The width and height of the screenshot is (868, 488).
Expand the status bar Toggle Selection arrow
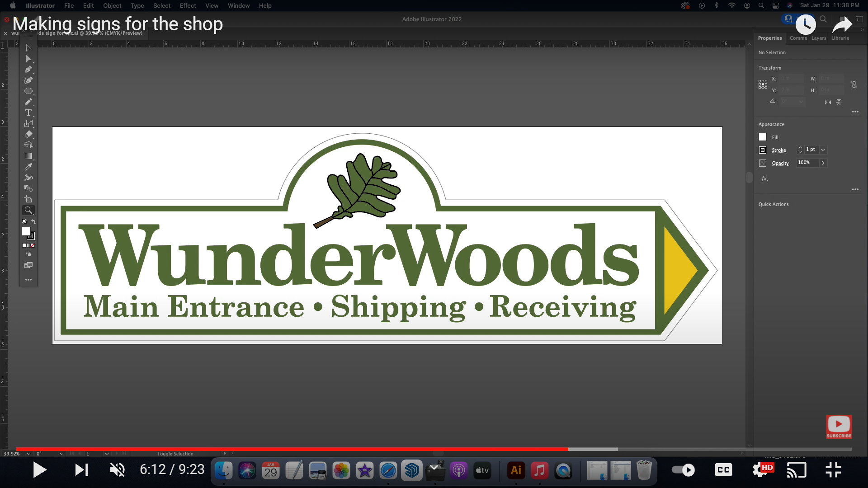pyautogui.click(x=225, y=454)
